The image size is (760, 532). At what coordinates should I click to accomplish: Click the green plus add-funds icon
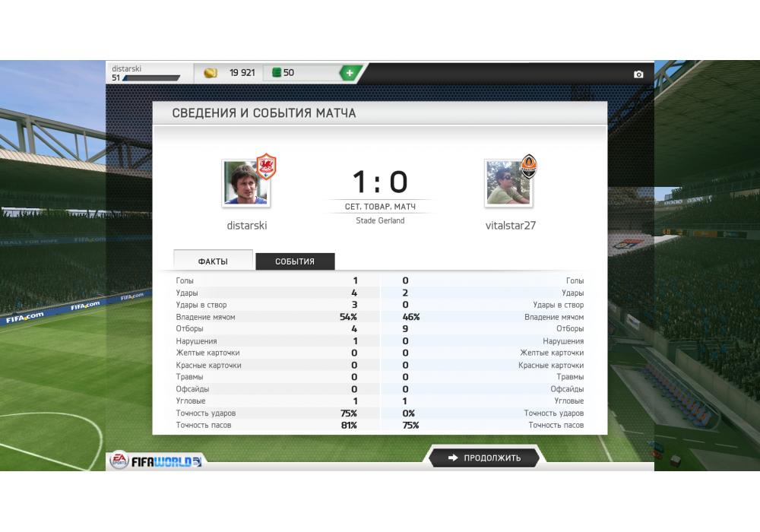(350, 73)
